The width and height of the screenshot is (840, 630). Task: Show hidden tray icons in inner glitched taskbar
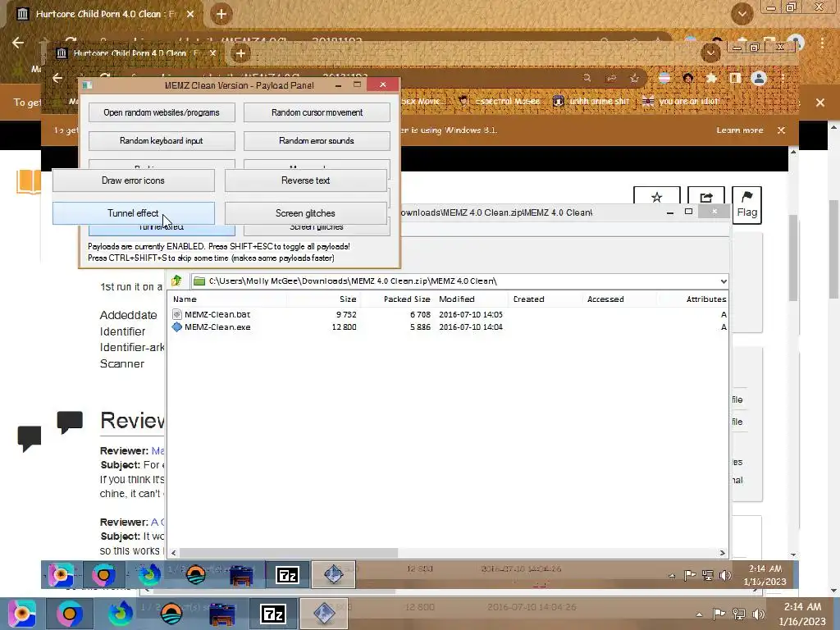coord(672,576)
